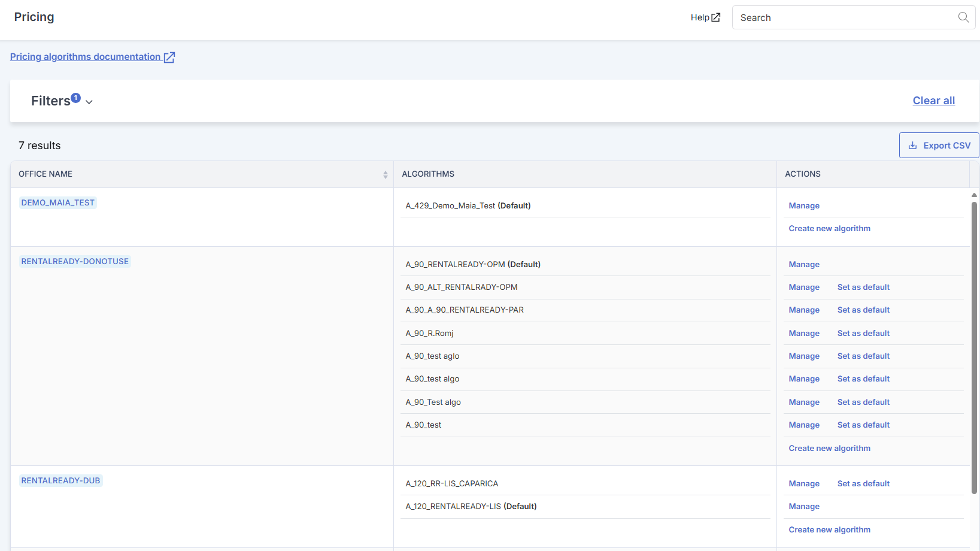
Task: Set A_120_RR-LIS_CAPARICA as default
Action: [x=863, y=483]
